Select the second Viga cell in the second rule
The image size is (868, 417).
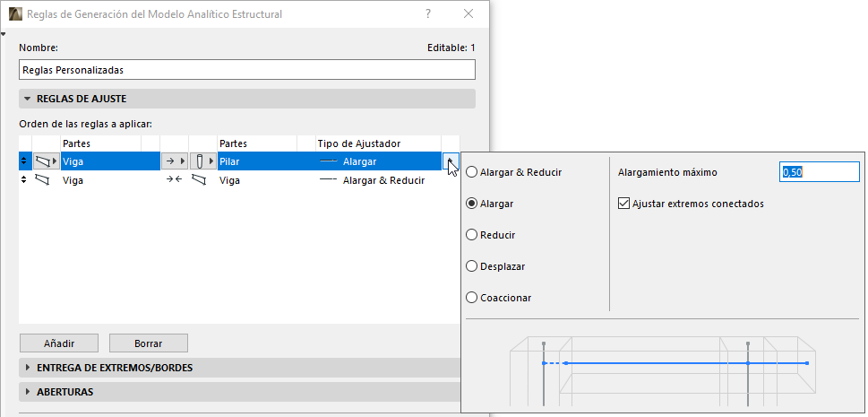(257, 180)
